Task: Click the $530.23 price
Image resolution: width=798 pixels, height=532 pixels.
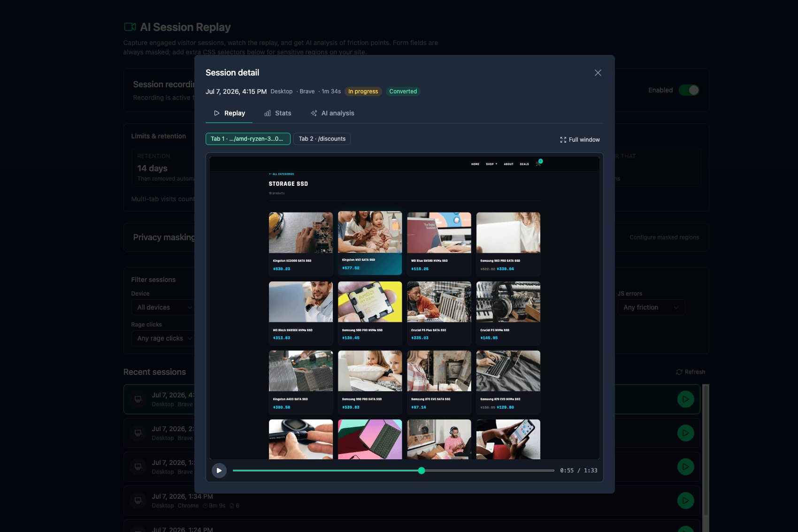Action: (282, 269)
